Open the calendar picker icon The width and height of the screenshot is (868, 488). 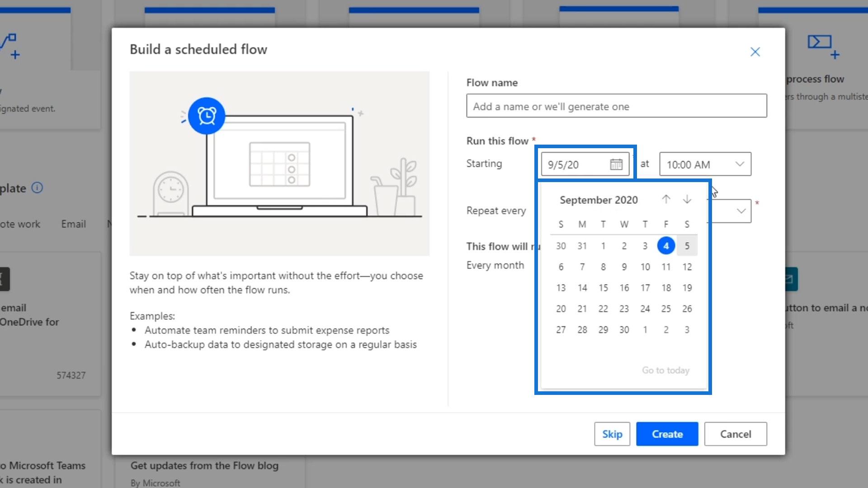click(x=616, y=164)
